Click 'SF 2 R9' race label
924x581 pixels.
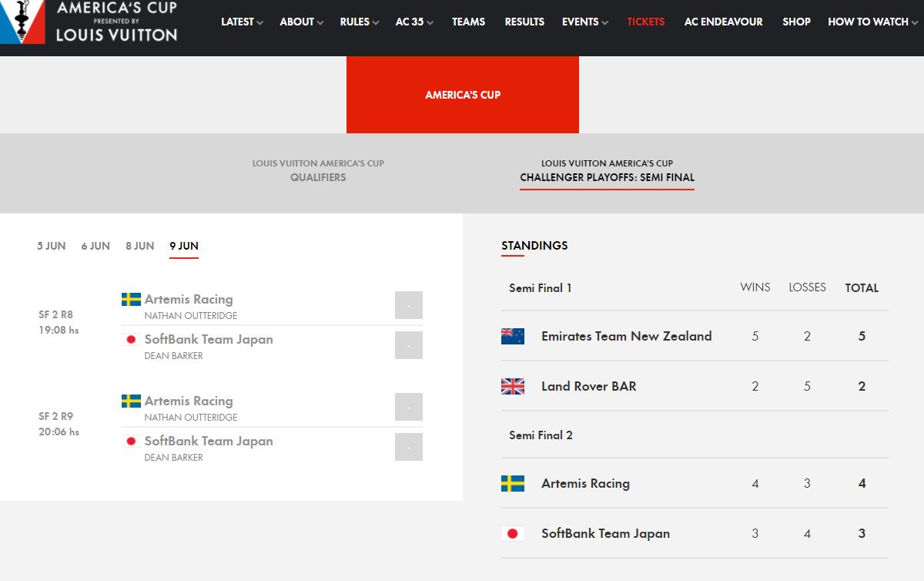(x=55, y=416)
